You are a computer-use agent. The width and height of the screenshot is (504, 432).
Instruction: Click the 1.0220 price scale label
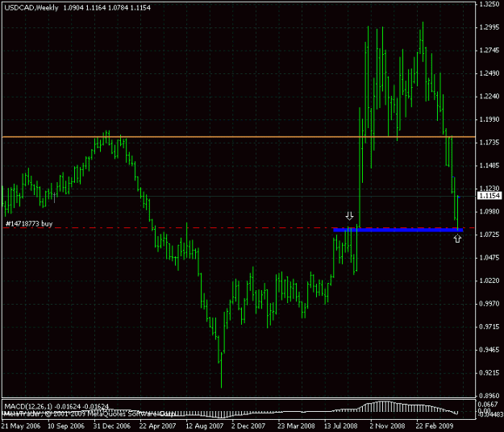489,280
